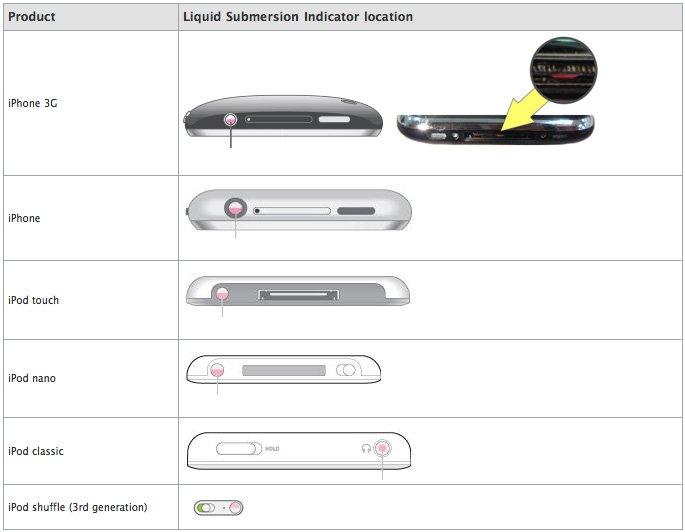
Task: Click the iPhone 3G pink indicator circle
Action: pos(231,119)
